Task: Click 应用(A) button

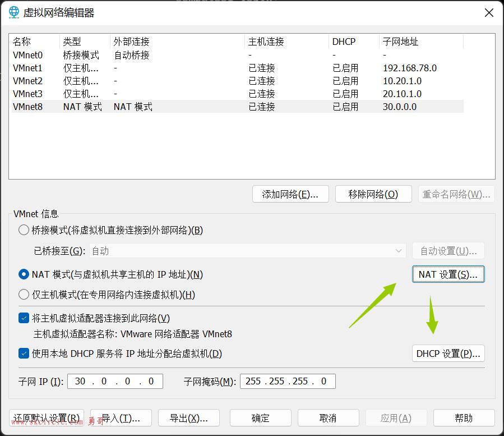Action: click(396, 417)
